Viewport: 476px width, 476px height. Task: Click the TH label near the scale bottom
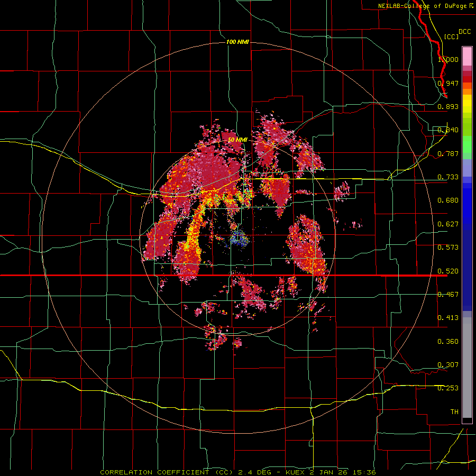coord(454,412)
